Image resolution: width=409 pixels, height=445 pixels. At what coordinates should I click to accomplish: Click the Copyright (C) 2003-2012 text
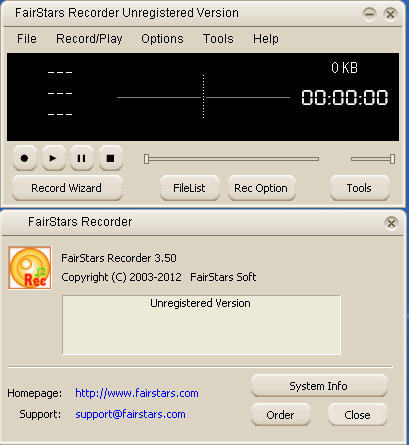[x=121, y=277]
